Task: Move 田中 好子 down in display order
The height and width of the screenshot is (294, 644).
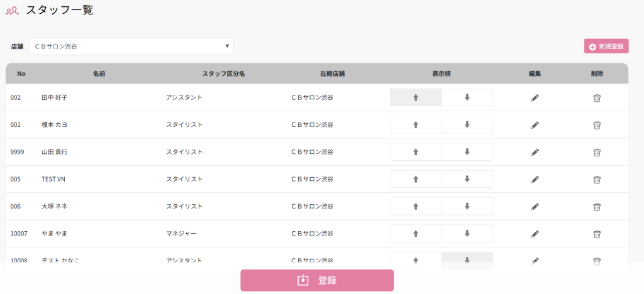Action: (x=467, y=97)
